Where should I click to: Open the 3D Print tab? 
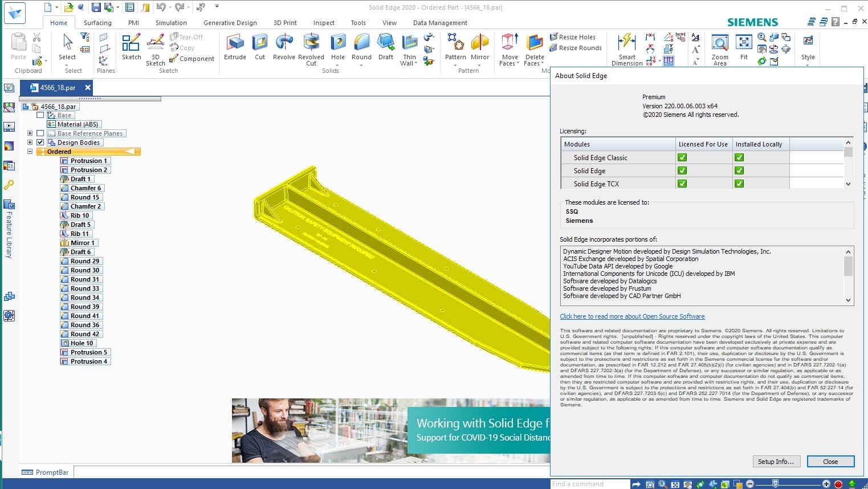[x=285, y=23]
